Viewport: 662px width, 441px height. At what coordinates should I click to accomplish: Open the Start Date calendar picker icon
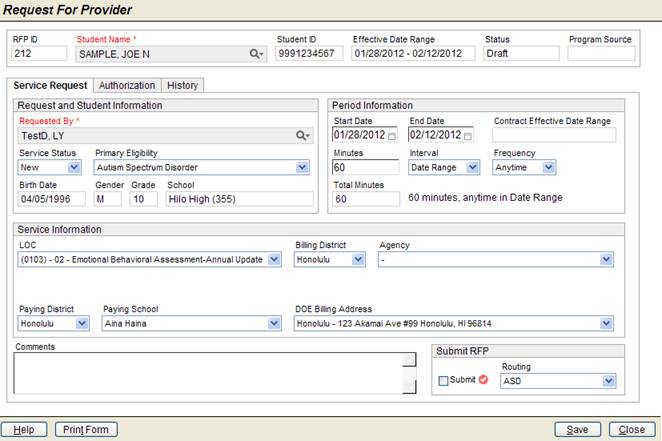[x=392, y=136]
